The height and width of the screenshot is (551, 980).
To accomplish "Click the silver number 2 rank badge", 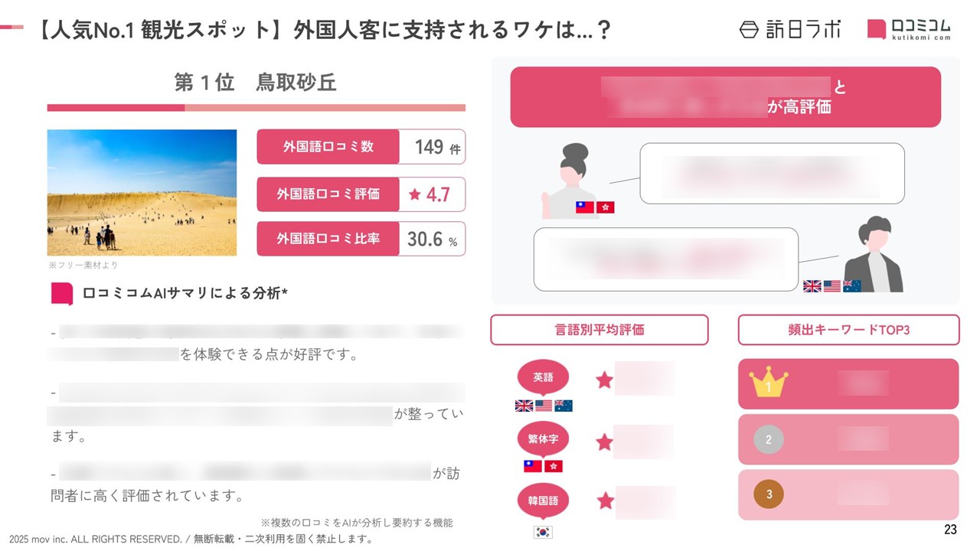I will pyautogui.click(x=769, y=440).
